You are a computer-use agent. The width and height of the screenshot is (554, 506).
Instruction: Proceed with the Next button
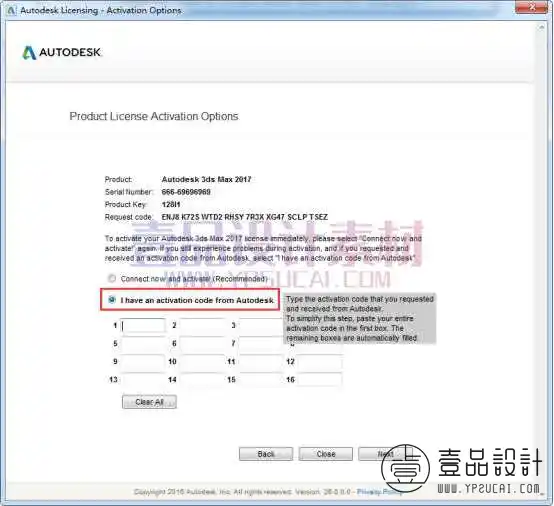tap(385, 454)
